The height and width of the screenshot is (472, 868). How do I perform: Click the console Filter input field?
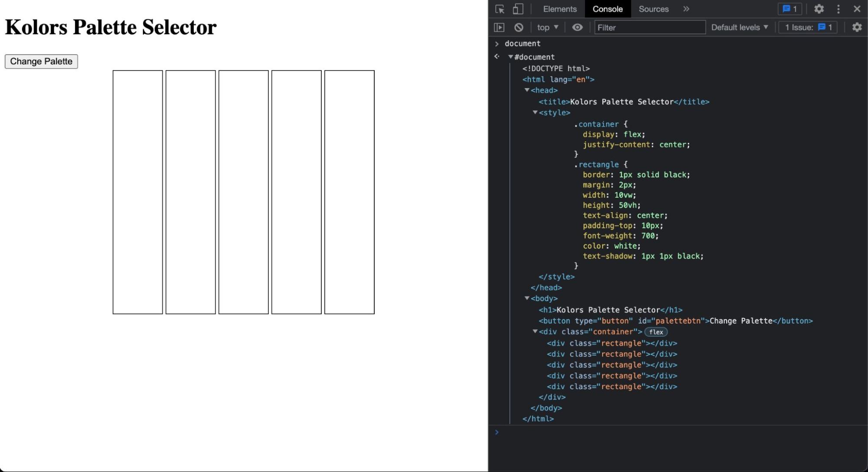point(649,27)
